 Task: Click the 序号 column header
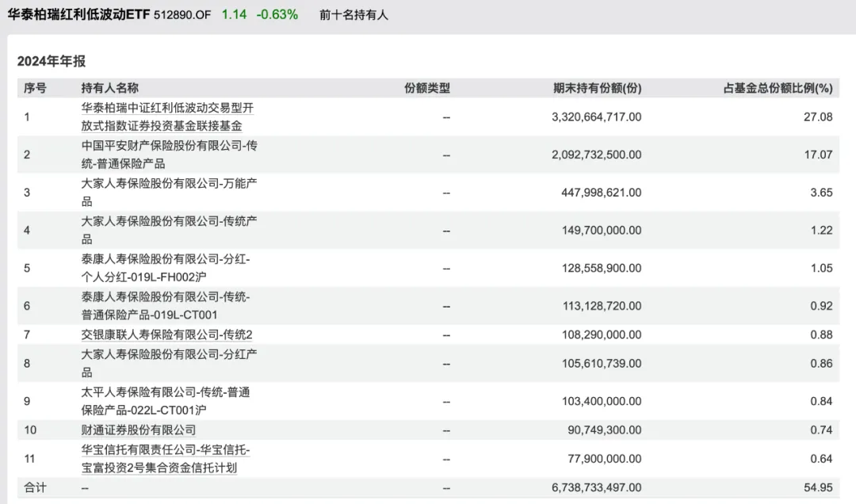coord(35,88)
